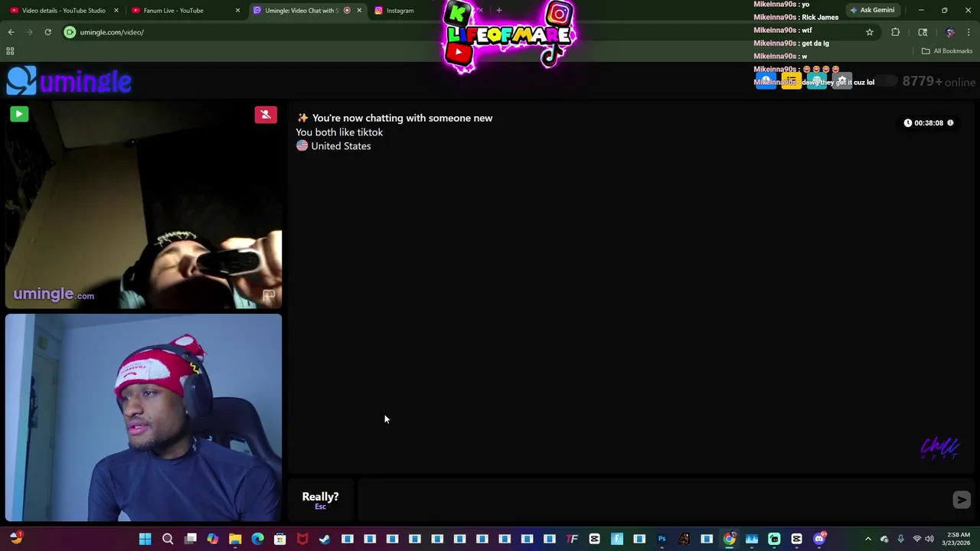Open the yellow list icon in Umingle header
The width and height of the screenshot is (980, 551).
(791, 82)
